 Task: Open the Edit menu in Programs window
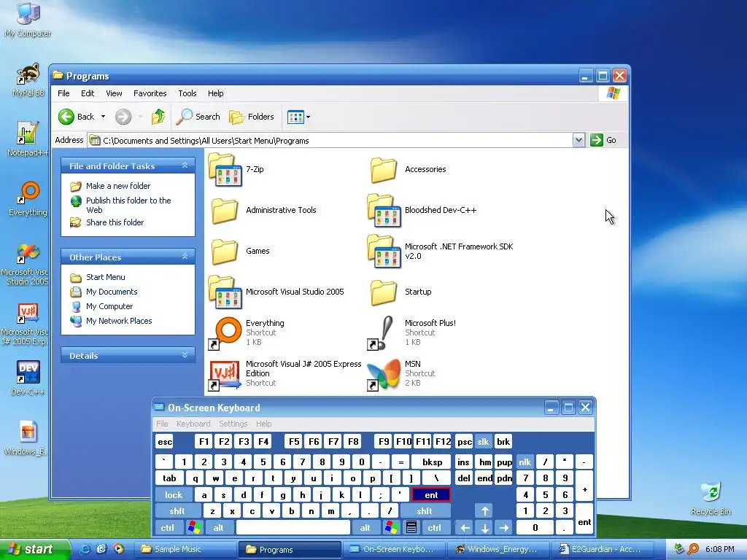tap(88, 93)
